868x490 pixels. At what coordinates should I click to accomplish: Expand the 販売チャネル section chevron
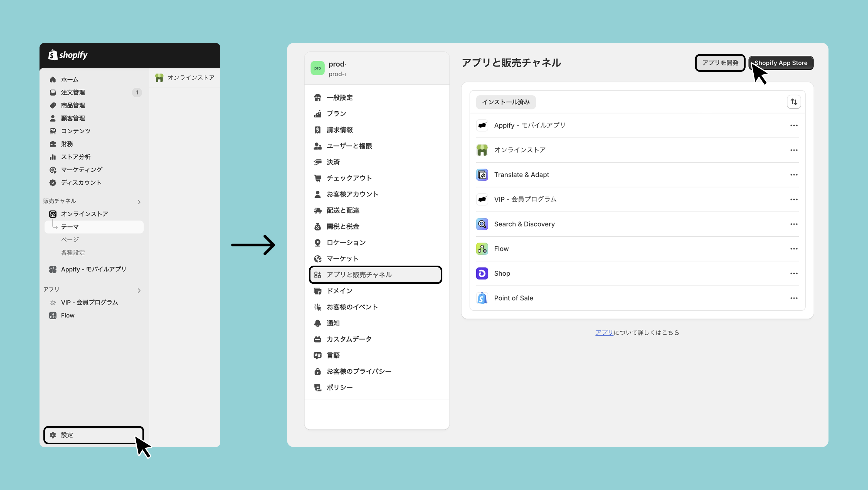tap(139, 202)
